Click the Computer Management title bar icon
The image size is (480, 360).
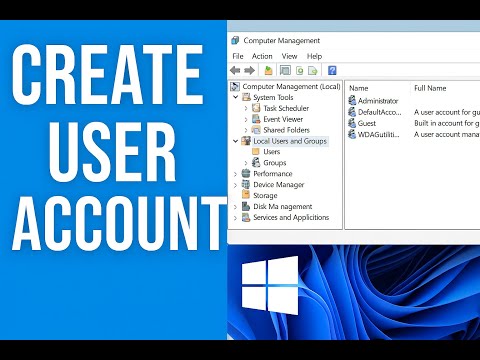[235, 41]
